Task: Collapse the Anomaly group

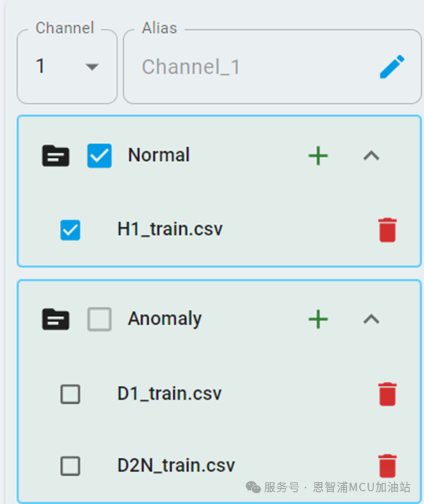Action: [371, 319]
